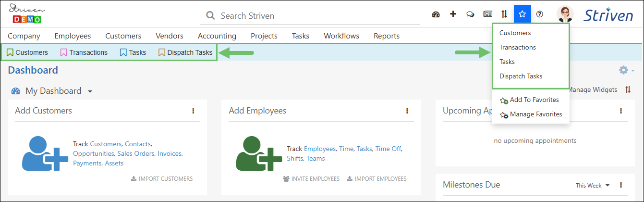
Task: Click the Import Customers button
Action: point(162,178)
